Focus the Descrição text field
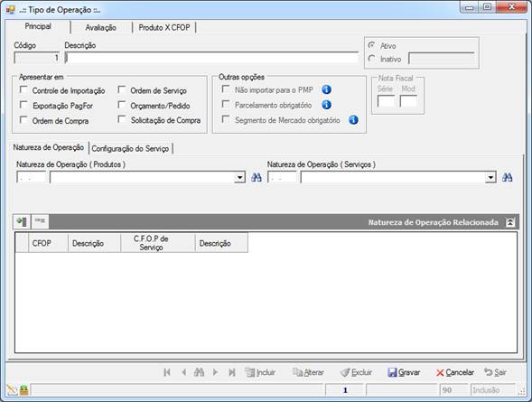Image resolution: width=532 pixels, height=402 pixels. coord(211,58)
